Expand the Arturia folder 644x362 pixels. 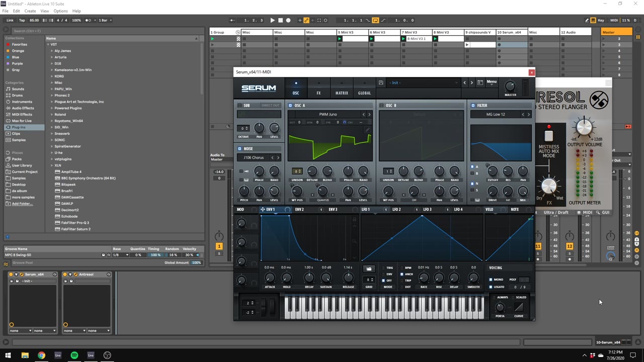pos(52,57)
